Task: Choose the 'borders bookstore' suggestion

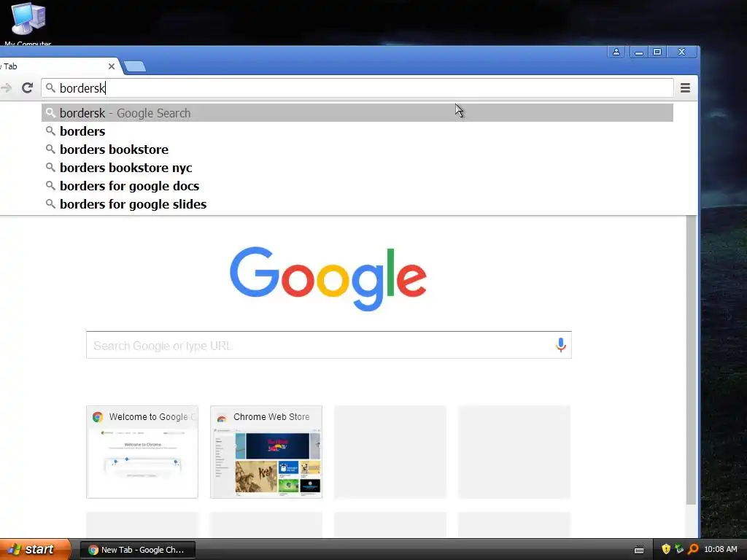Action: 357,149
